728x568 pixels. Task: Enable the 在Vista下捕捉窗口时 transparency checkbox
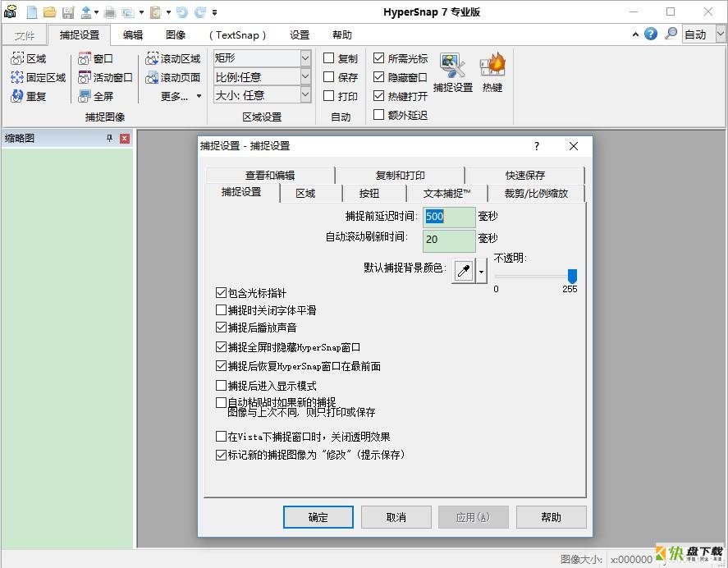[x=221, y=437]
